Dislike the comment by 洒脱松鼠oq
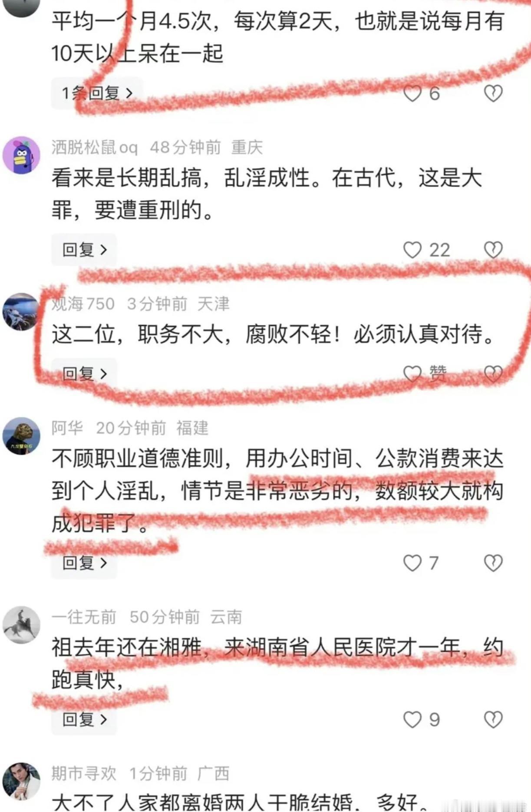531x812 pixels. [x=493, y=250]
